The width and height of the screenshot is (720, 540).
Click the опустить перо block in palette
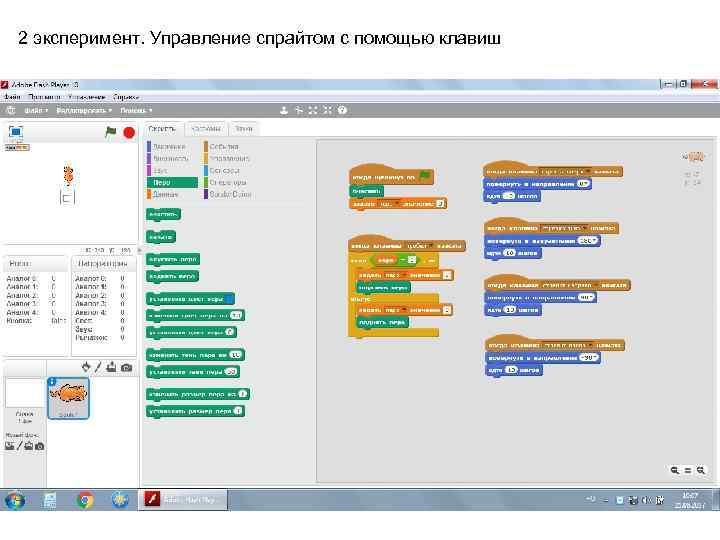173,259
